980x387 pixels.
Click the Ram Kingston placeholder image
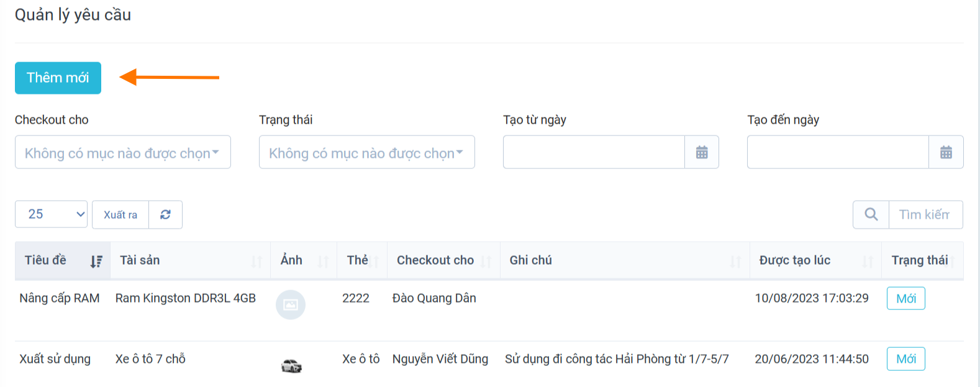[x=291, y=304]
